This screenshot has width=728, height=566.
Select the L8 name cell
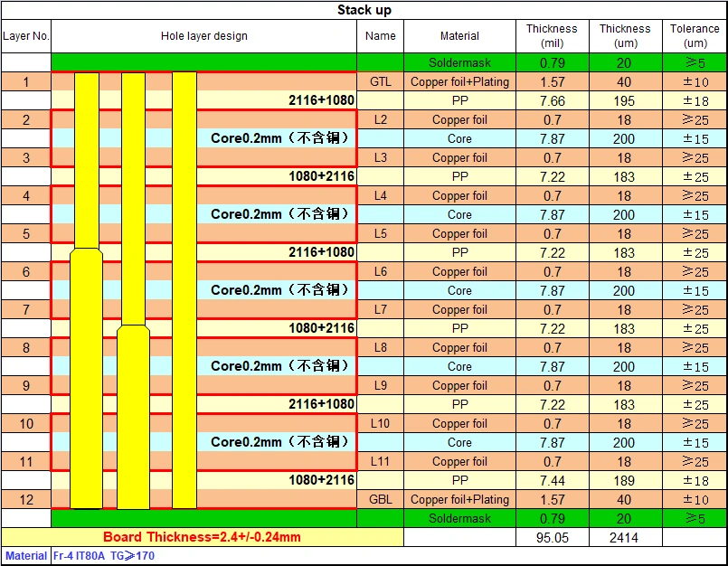(x=380, y=347)
